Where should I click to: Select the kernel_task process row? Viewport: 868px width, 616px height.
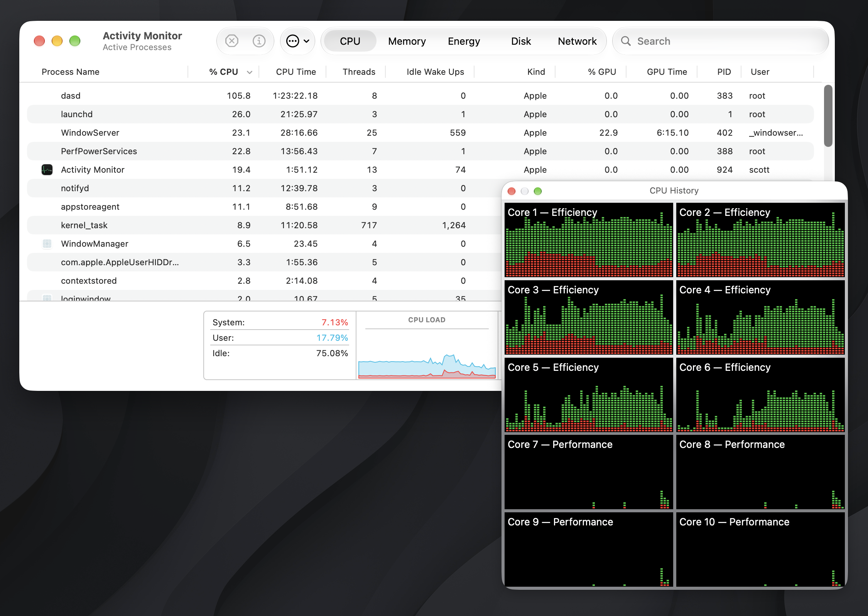click(264, 225)
